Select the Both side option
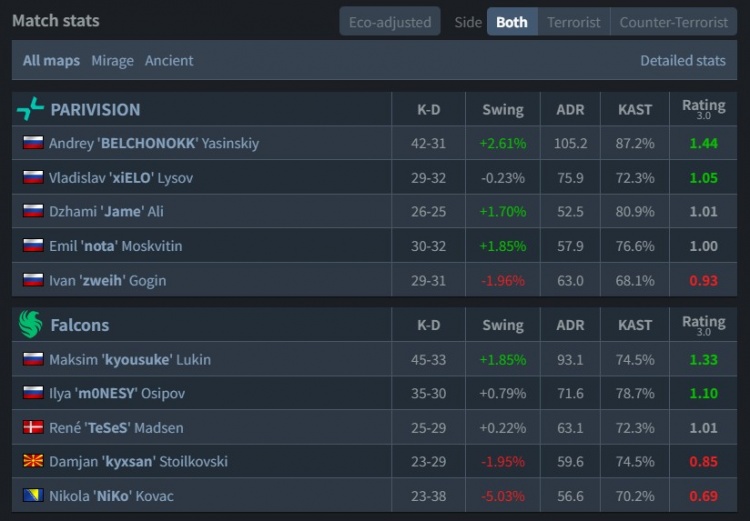 pos(512,22)
